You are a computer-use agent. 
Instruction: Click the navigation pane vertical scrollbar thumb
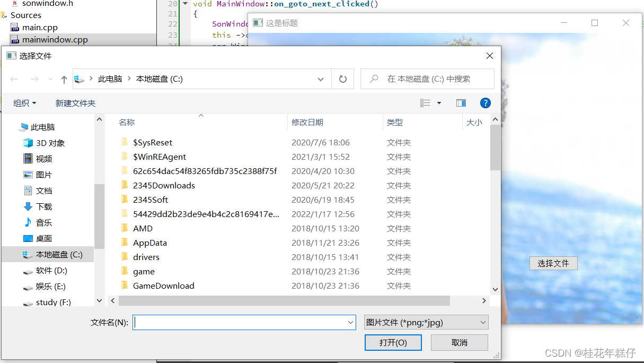coord(99,216)
